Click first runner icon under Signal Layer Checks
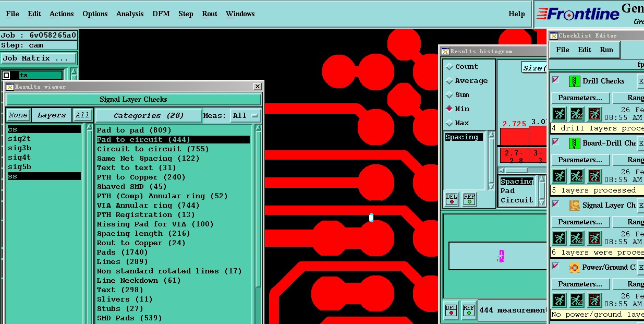The height and width of the screenshot is (324, 644). [559, 238]
